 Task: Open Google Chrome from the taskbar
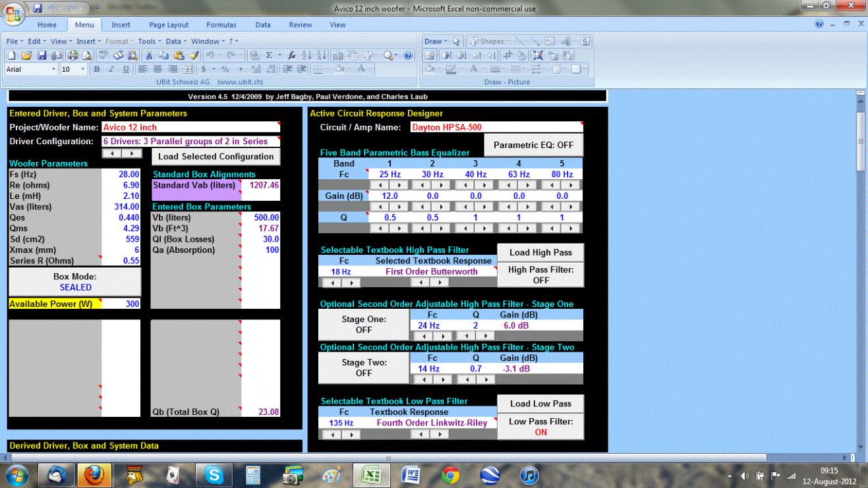point(450,474)
